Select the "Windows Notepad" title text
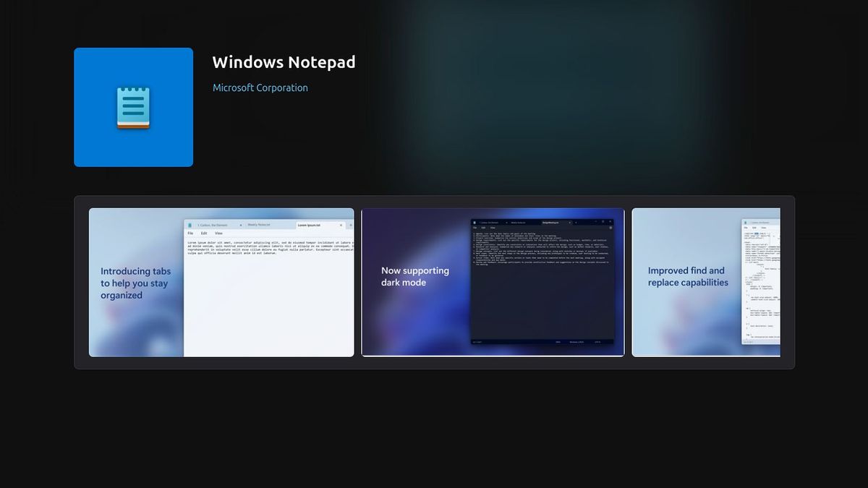The height and width of the screenshot is (488, 868). tap(284, 62)
